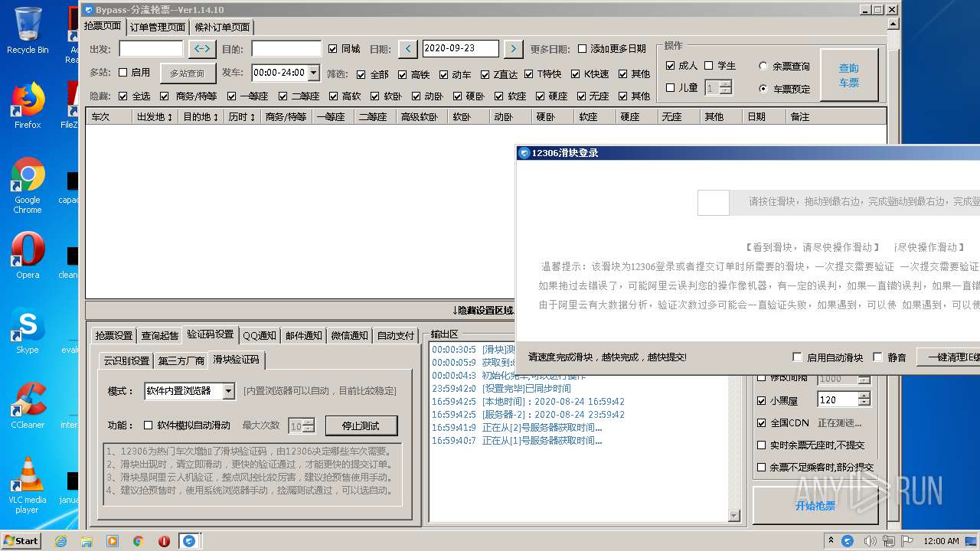980x551 pixels.
Task: Click 多站查询 button
Action: point(188,73)
